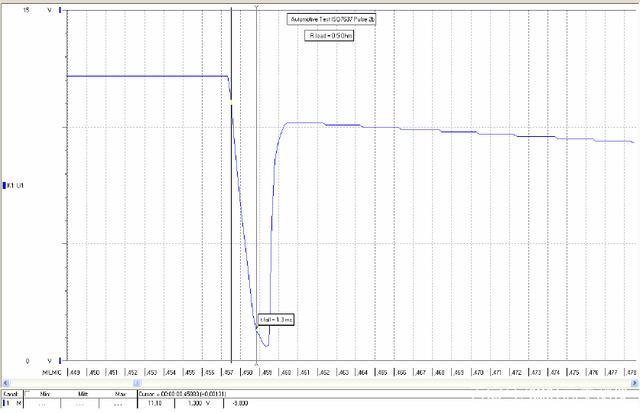Click the 't fall = 1.3 ms' label
The height and width of the screenshot is (413, 640).
coord(276,320)
